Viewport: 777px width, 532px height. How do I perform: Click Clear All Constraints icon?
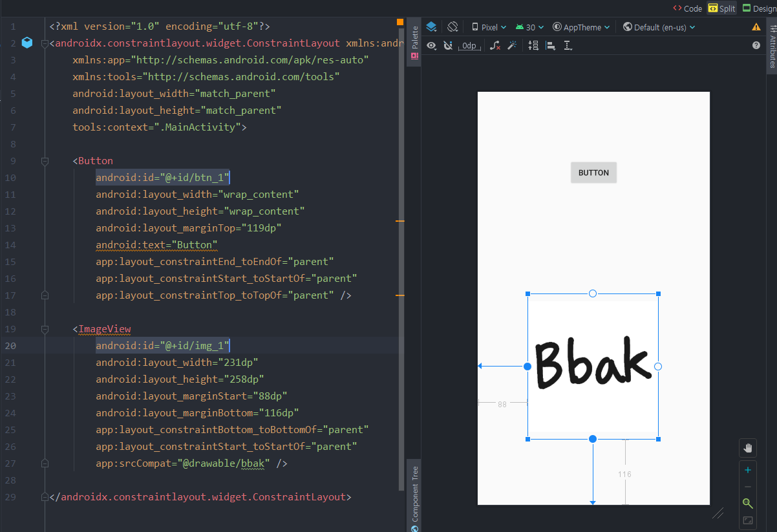pyautogui.click(x=495, y=46)
